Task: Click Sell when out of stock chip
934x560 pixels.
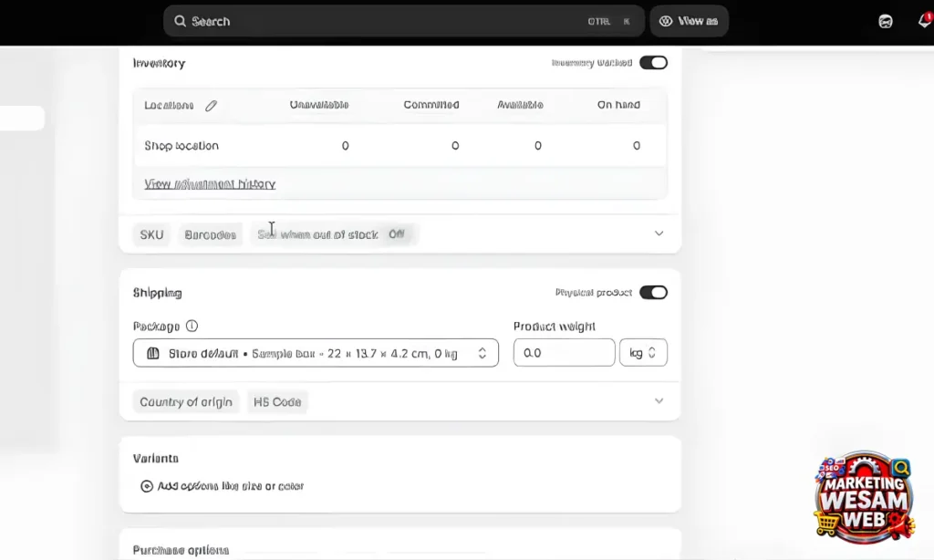Action: pyautogui.click(x=334, y=234)
